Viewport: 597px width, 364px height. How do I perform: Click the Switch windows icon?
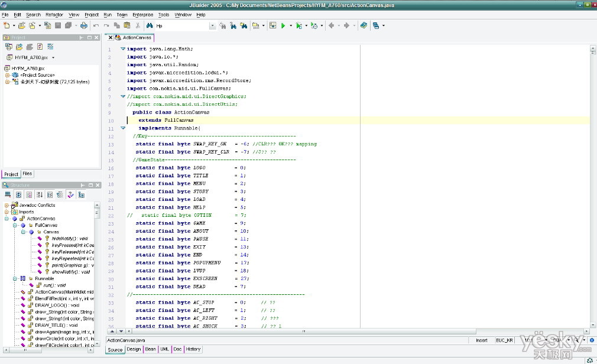tap(376, 25)
